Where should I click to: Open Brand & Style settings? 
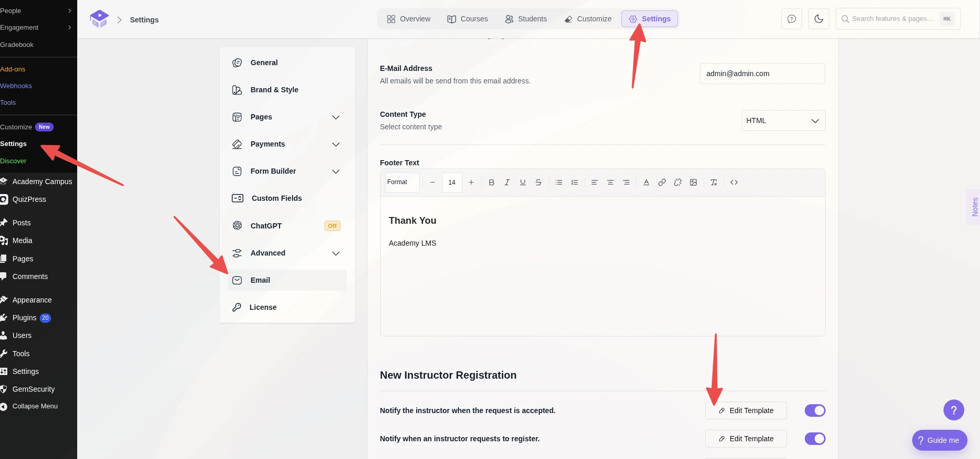tap(287, 90)
